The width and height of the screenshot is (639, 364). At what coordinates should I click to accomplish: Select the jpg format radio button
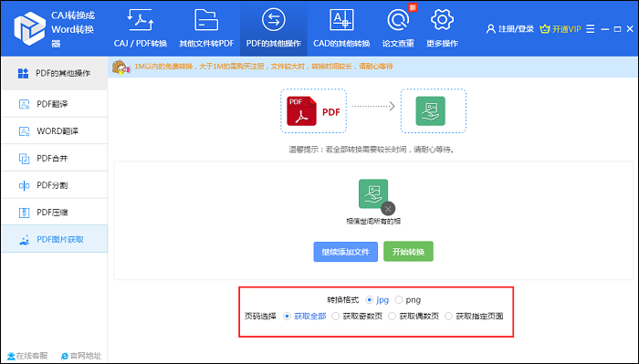coord(369,300)
